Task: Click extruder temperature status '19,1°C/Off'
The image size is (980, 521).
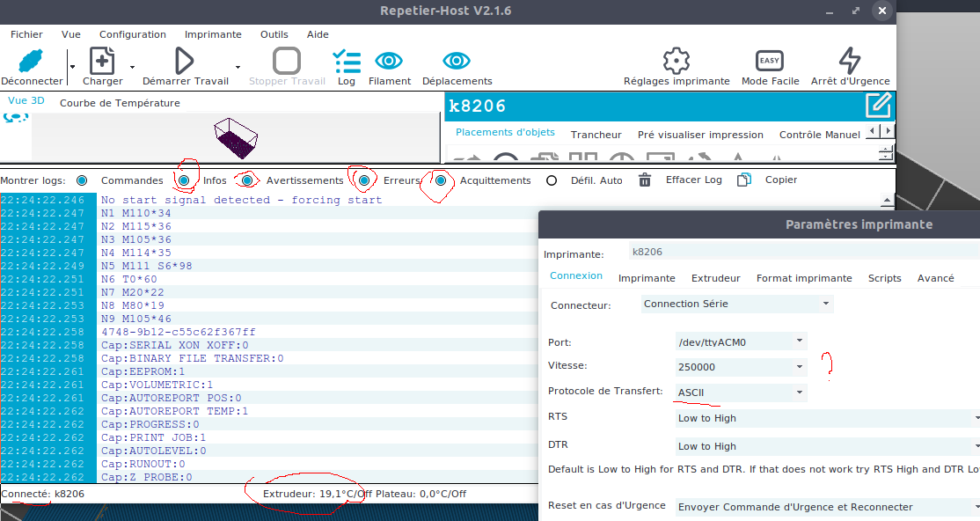Action: 346,494
